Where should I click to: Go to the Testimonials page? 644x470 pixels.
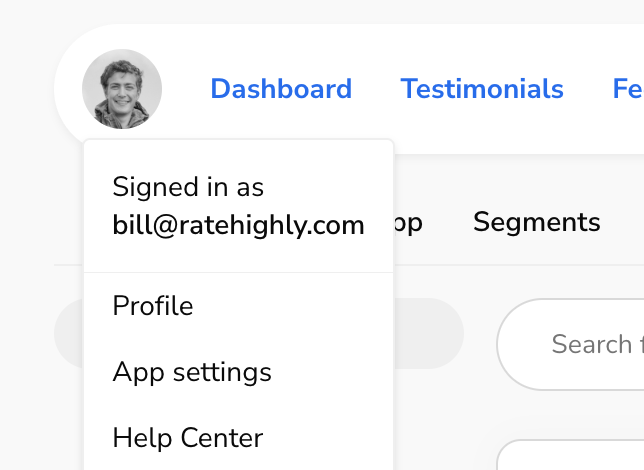coord(482,89)
